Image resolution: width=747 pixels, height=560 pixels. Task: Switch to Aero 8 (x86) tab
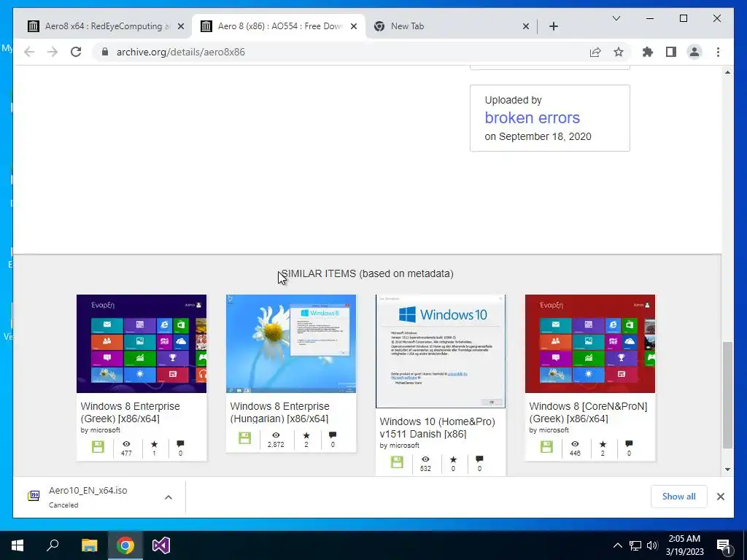(279, 26)
